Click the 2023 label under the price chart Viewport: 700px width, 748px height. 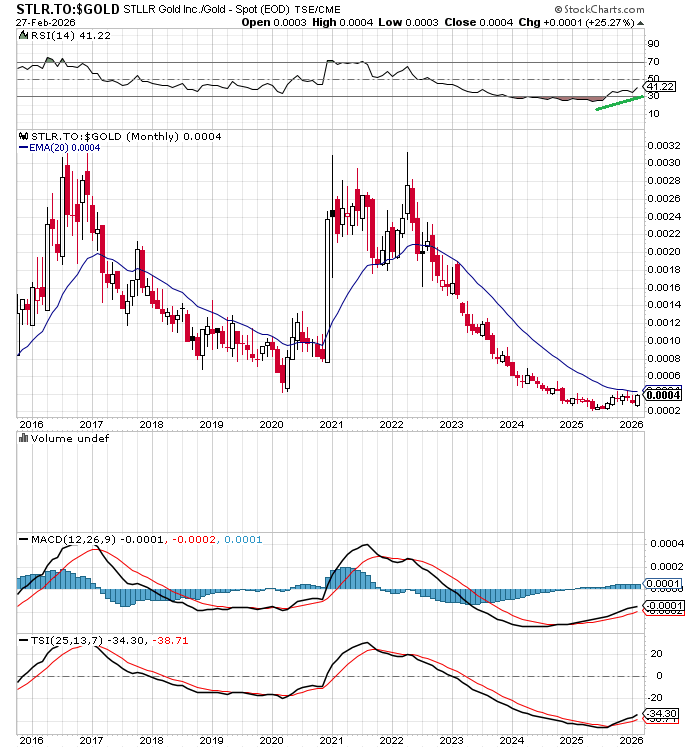tap(451, 424)
